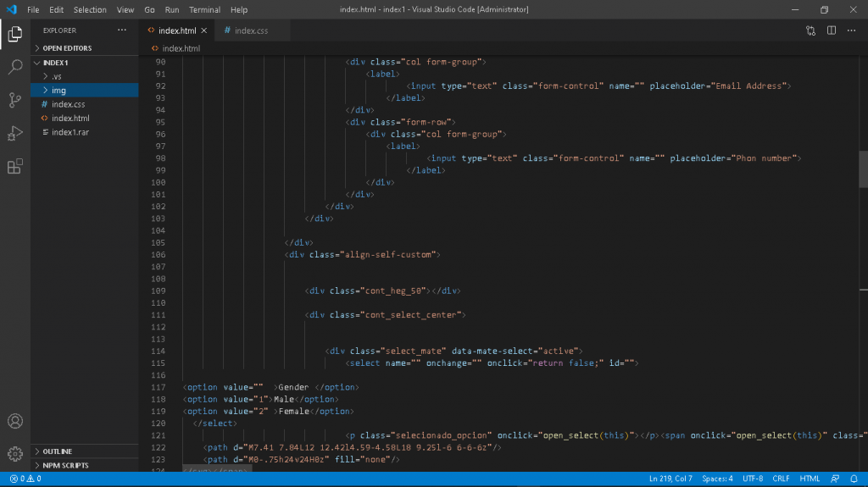Click the Split Editor icon
868x487 pixels.
tap(832, 30)
